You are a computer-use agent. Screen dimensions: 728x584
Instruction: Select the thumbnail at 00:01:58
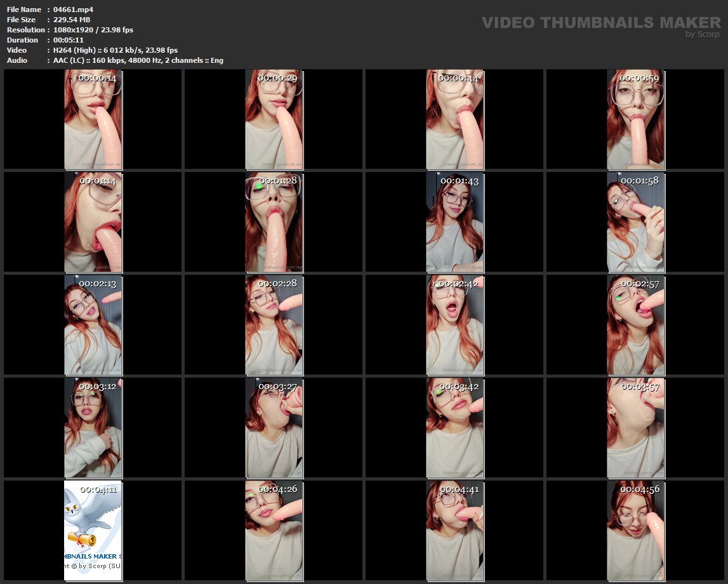point(635,222)
